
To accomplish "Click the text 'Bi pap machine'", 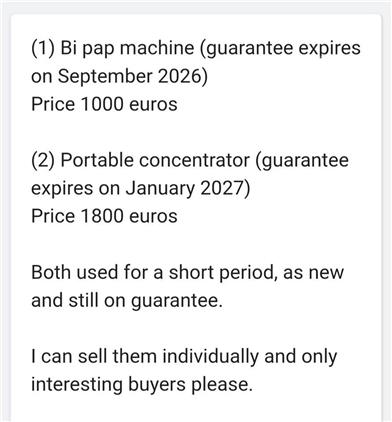I will pyautogui.click(x=127, y=48).
